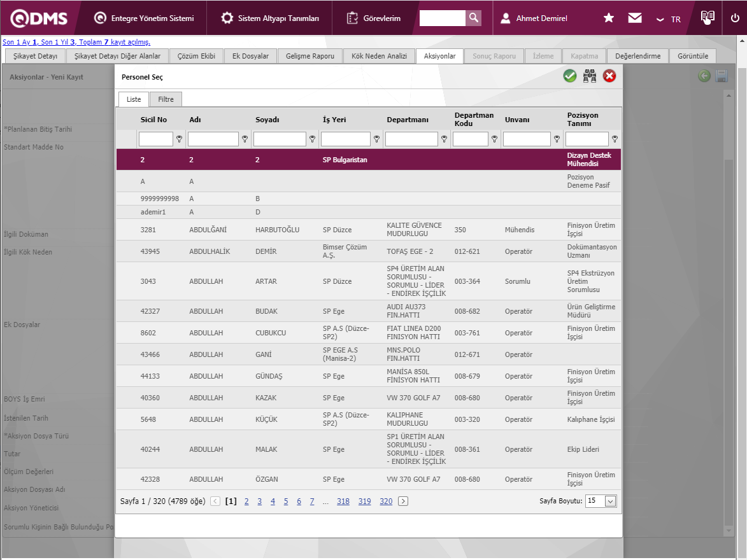
Task: Open favorites star icon in header
Action: tap(609, 18)
